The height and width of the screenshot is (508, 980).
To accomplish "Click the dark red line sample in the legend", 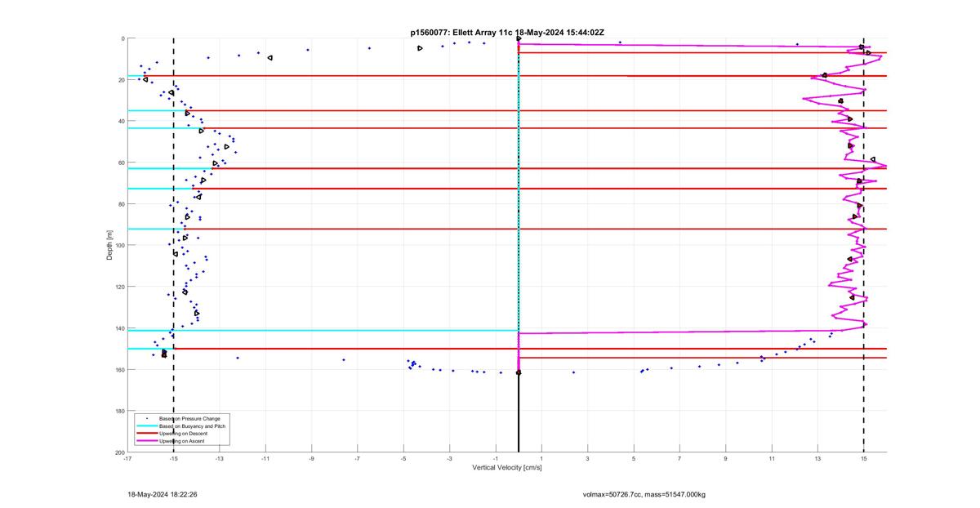I will click(x=146, y=433).
